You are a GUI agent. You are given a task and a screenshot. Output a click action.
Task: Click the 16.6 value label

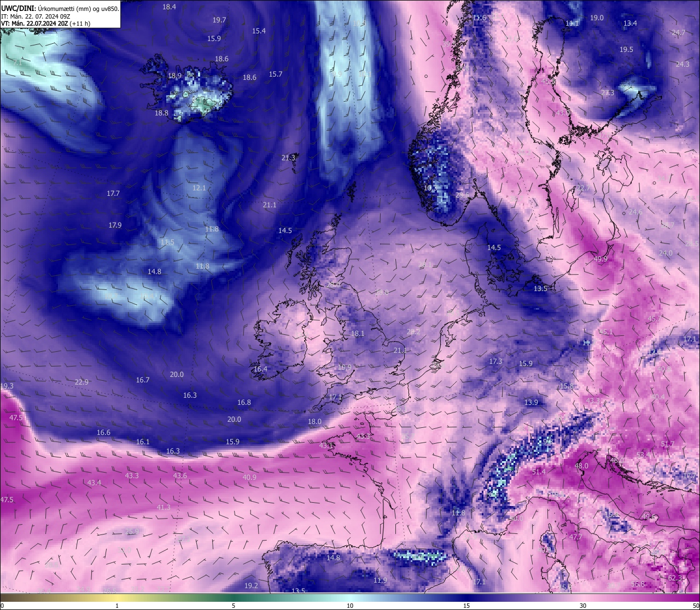[x=103, y=433]
